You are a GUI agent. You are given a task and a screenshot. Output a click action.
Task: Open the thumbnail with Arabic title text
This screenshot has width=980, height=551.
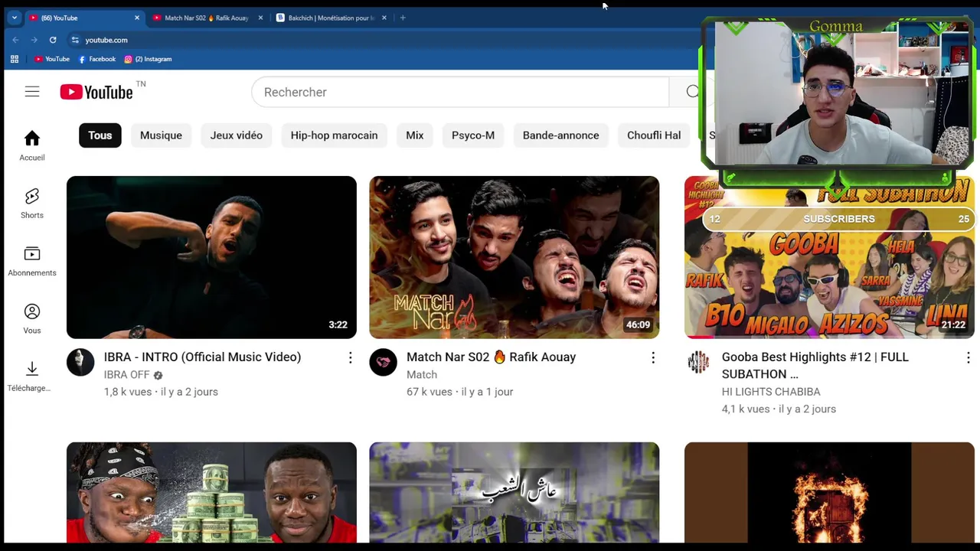click(514, 492)
